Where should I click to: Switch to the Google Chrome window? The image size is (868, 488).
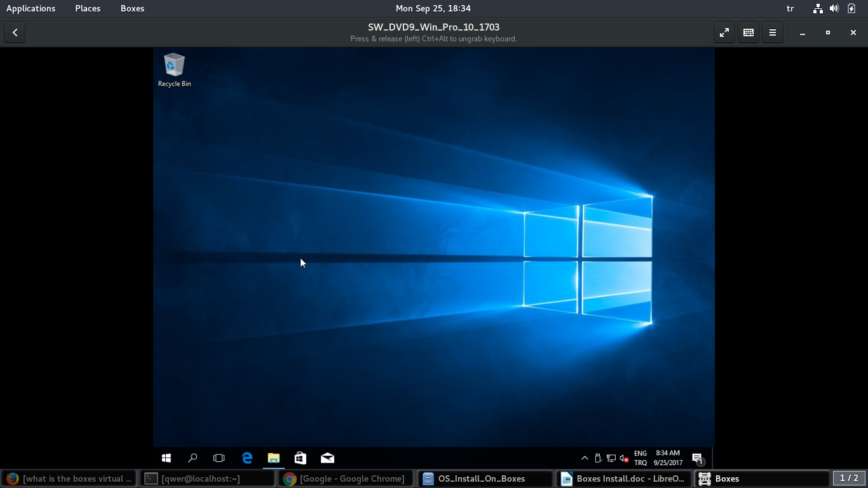(x=346, y=478)
